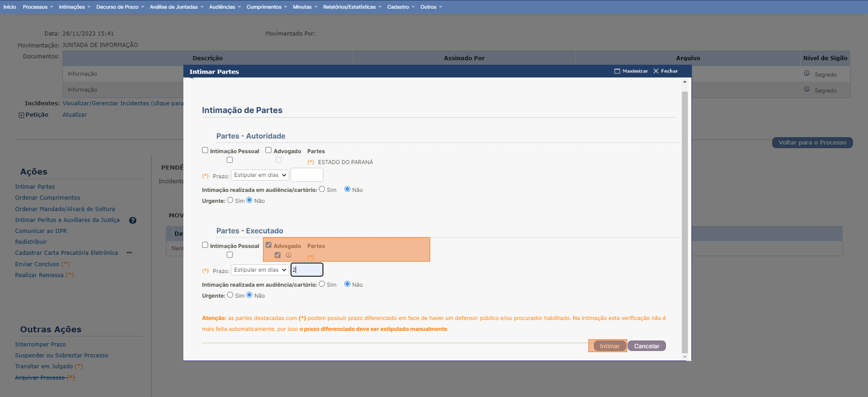868x397 pixels.
Task: Click the Cancelar button
Action: pyautogui.click(x=646, y=346)
